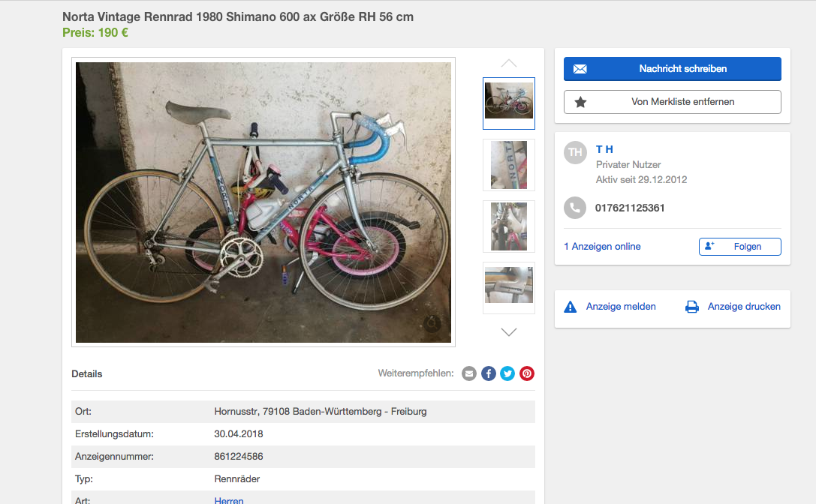816x504 pixels.
Task: Click the TH seller avatar
Action: point(575,152)
